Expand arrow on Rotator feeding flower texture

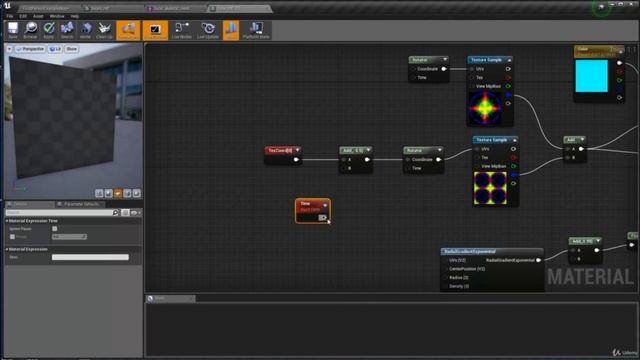pyautogui.click(x=440, y=150)
